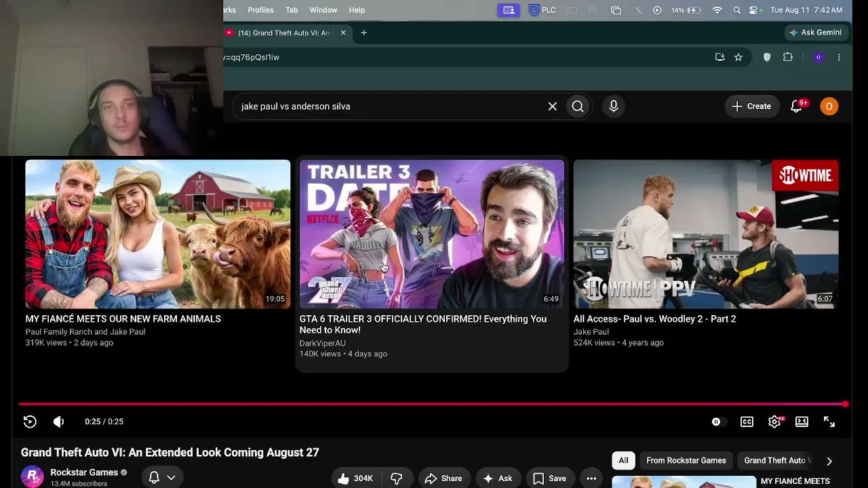868x488 pixels.
Task: Show more filter chips with right chevron
Action: coord(829,461)
